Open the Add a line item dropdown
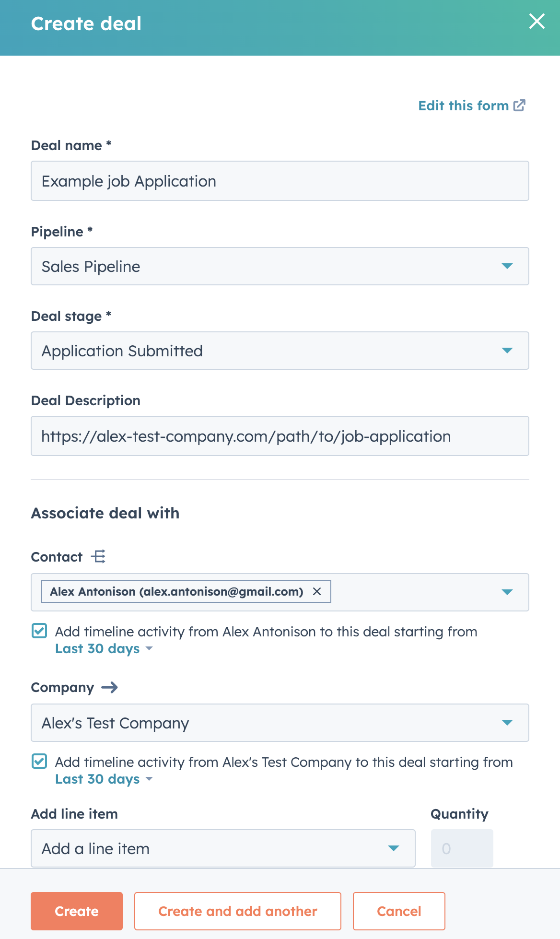560x939 pixels. (x=223, y=848)
